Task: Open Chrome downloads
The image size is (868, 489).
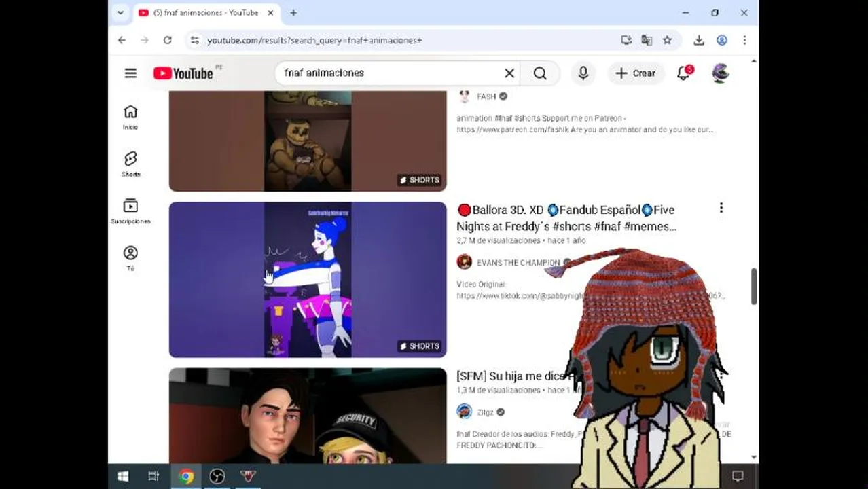Action: (699, 40)
